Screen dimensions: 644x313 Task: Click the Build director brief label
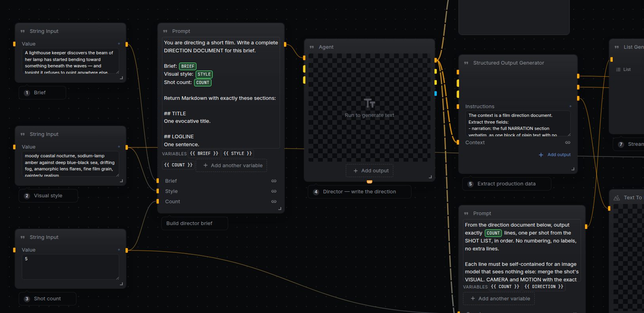(x=194, y=223)
